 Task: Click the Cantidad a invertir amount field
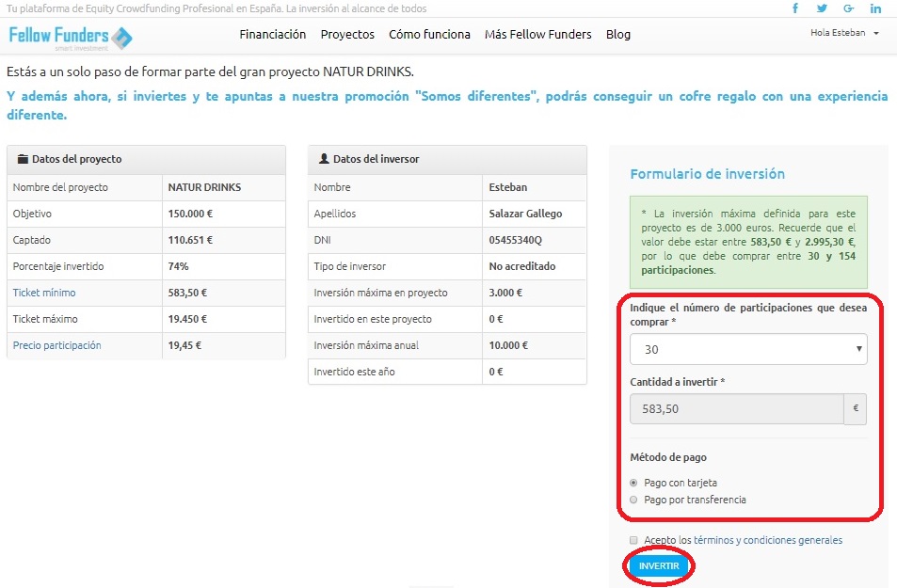(x=737, y=409)
